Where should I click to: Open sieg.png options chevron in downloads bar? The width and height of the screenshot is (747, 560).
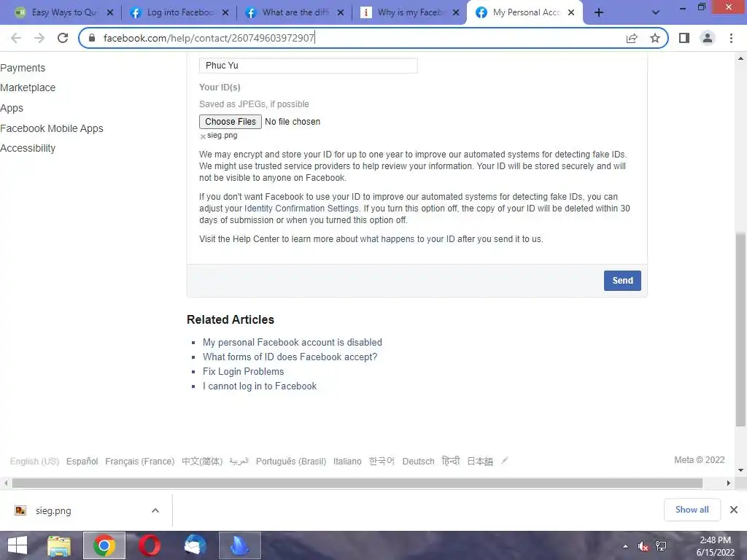(155, 510)
